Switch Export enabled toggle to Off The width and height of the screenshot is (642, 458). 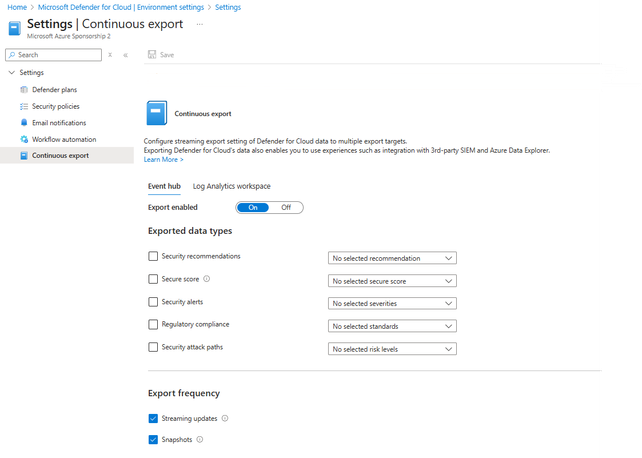point(286,207)
